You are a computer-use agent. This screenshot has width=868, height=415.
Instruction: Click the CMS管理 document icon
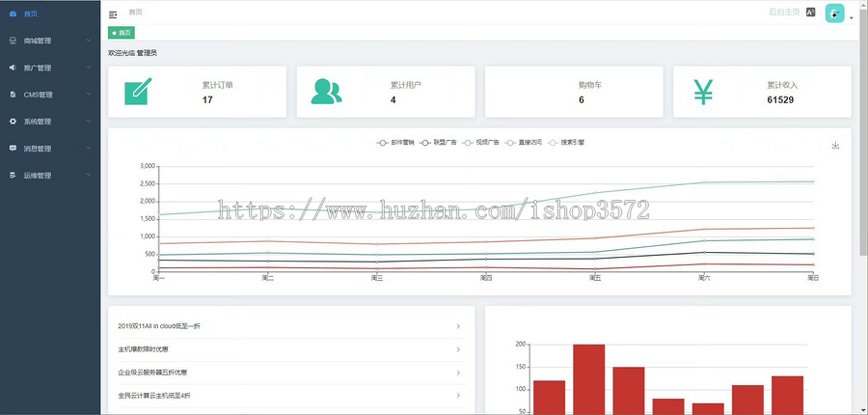(x=13, y=95)
